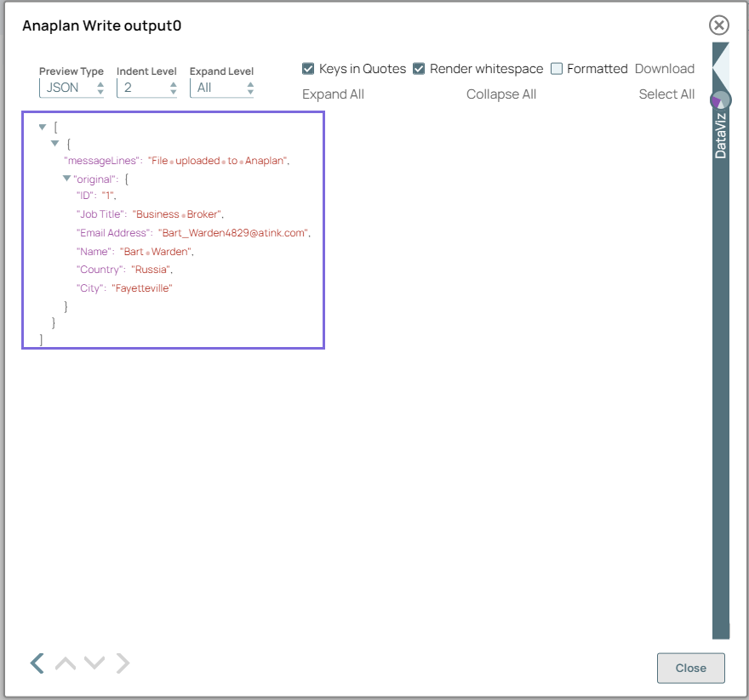Viewport: 749px width, 700px height.
Task: Collapse the original object node
Action: point(66,179)
